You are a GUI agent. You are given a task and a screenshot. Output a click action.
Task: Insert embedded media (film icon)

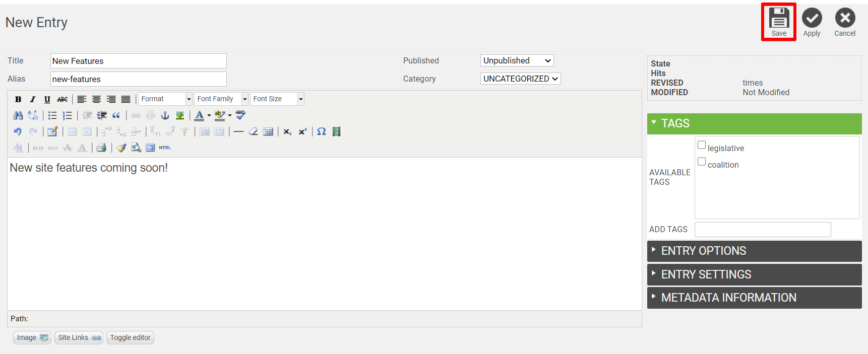[336, 131]
